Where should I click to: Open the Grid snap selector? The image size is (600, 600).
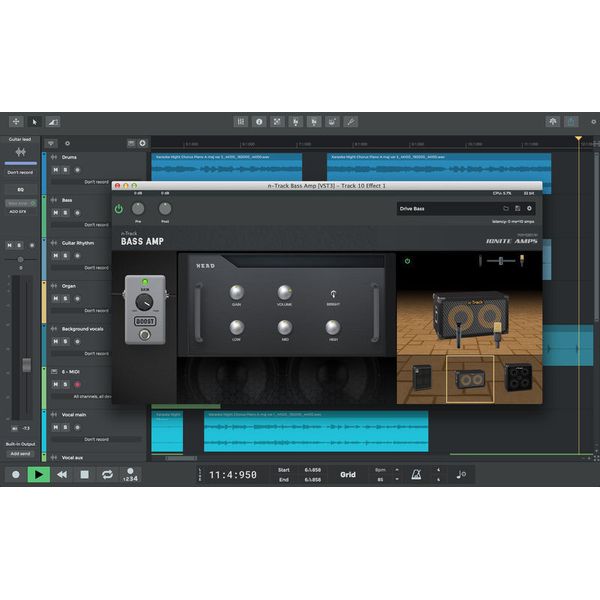[348, 474]
